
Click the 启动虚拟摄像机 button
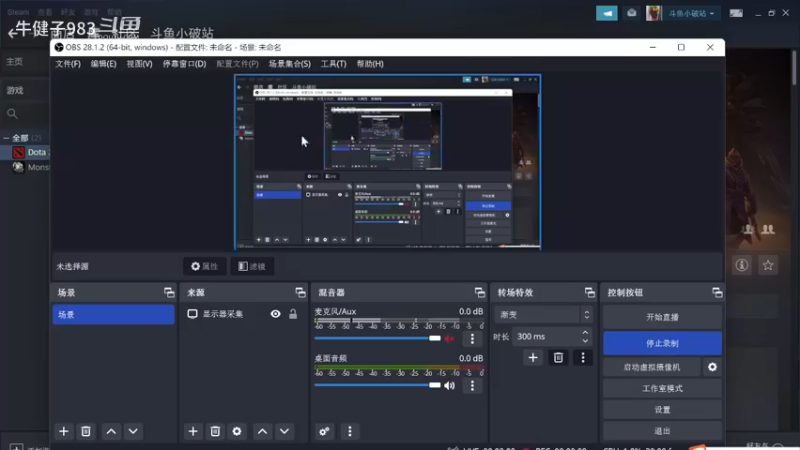[652, 367]
